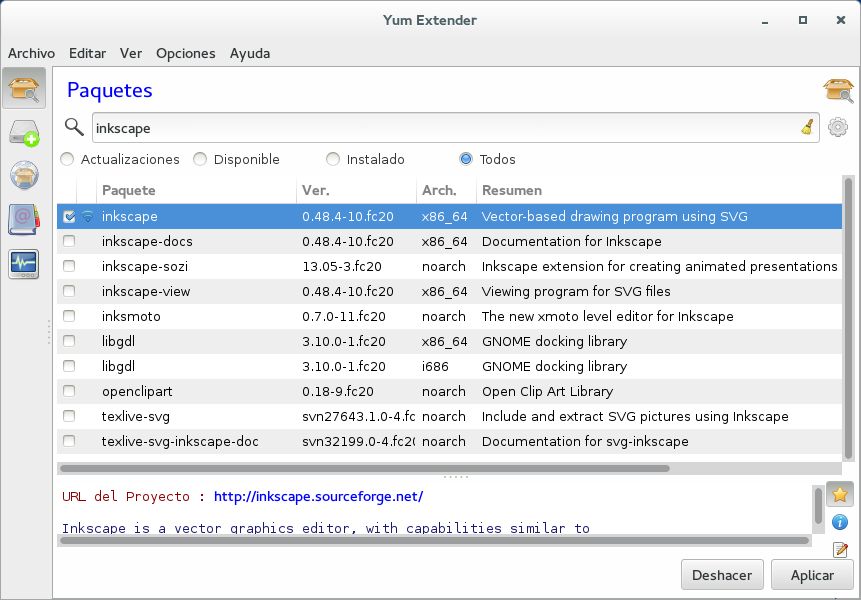Select the Actualizaciones radio filter
This screenshot has width=861, height=600.
67,159
